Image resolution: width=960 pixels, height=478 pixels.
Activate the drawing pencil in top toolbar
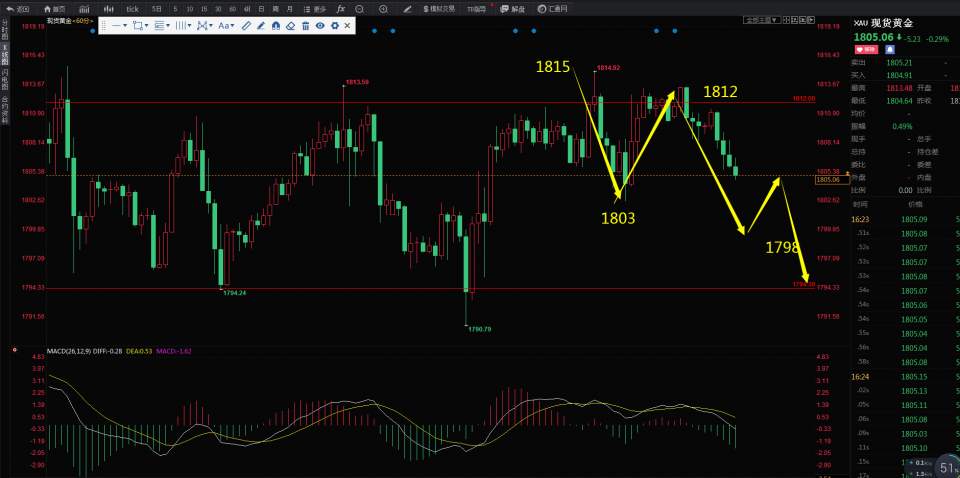click(x=407, y=9)
